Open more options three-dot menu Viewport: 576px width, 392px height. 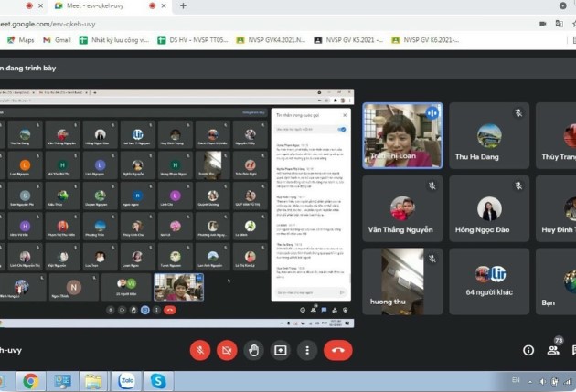(x=307, y=350)
